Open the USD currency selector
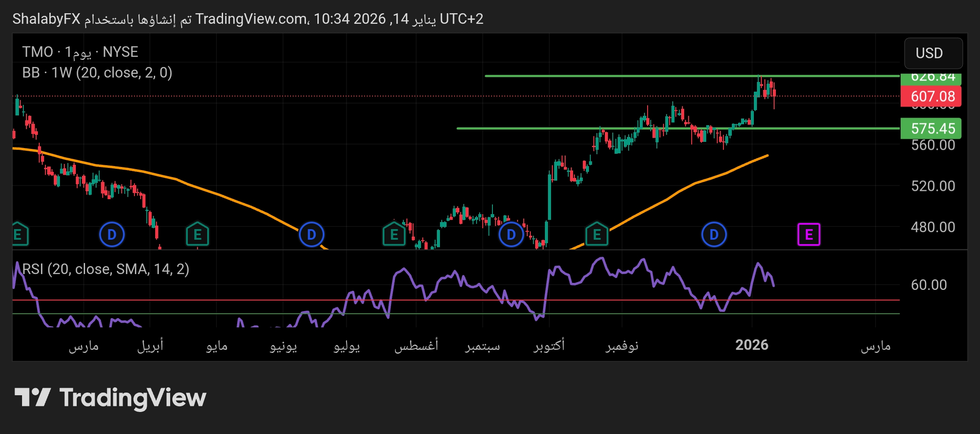This screenshot has height=434, width=980. pos(933,53)
